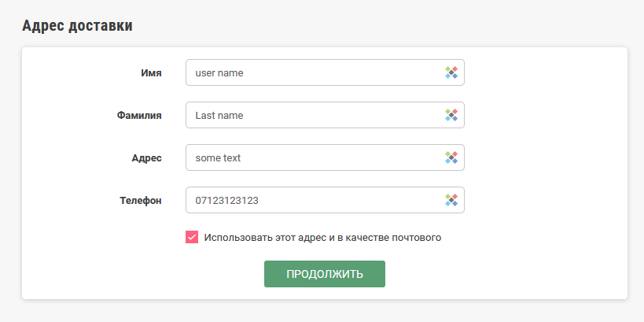Click the autofill icon in the Адрес field
The image size is (644, 322).
451,157
